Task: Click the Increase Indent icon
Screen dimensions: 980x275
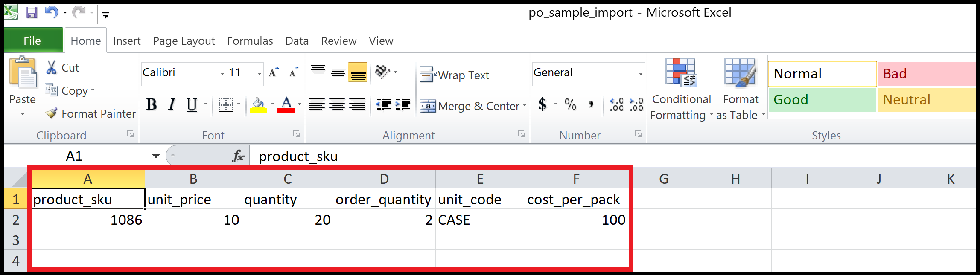Action: pos(402,104)
